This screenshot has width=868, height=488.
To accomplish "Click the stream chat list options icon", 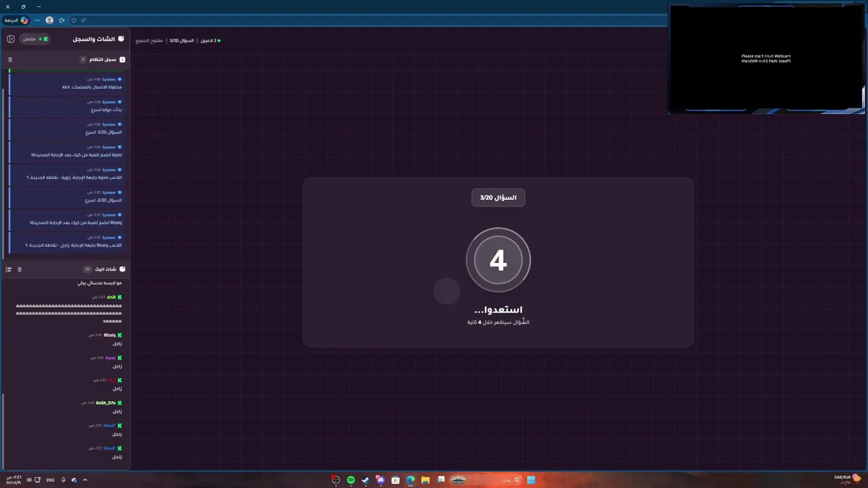I will point(9,270).
